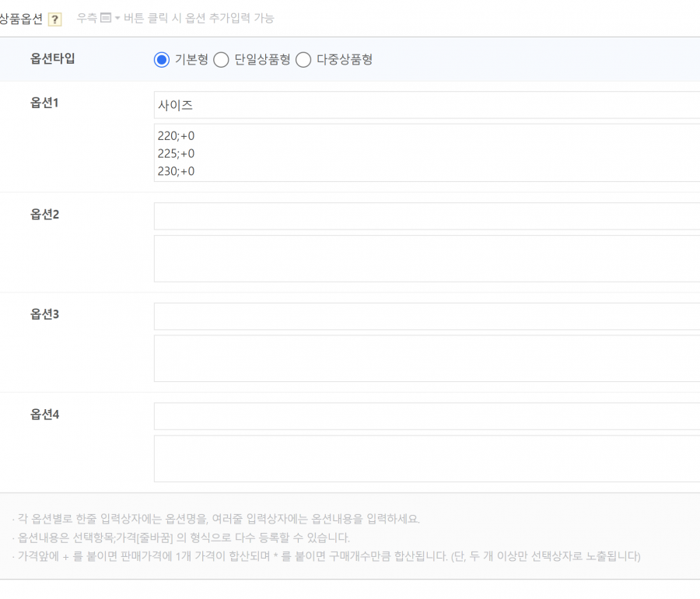This screenshot has height=599, width=700.
Task: Focus the 옵션2 multi-line content textarea
Action: pyautogui.click(x=426, y=258)
